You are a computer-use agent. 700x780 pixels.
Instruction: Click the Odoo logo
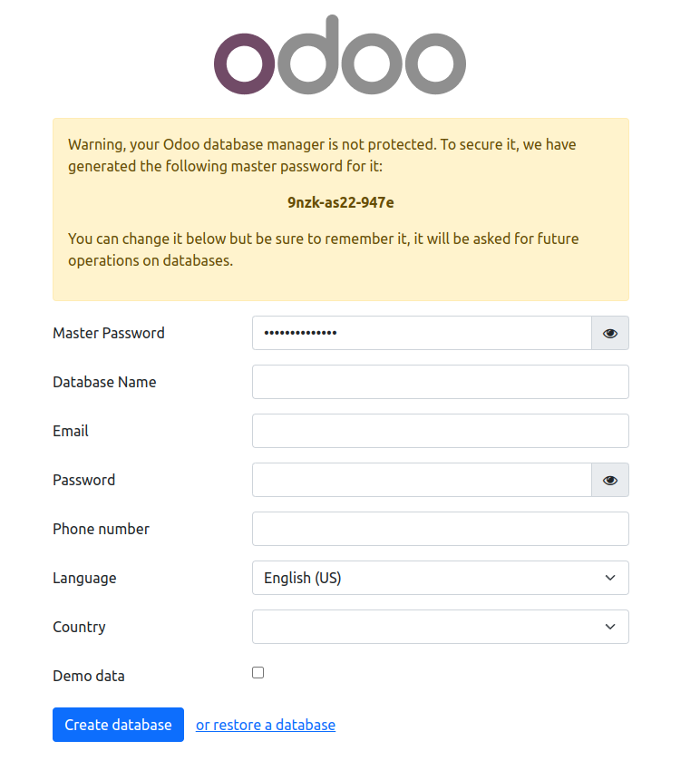(340, 54)
